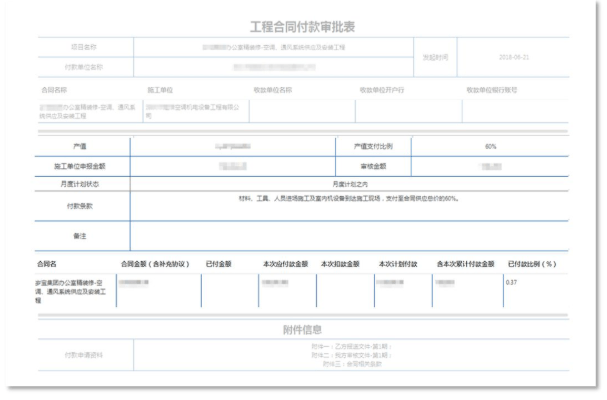
Task: Open attachment 附件二 我方审核文件-第1期
Action: coord(352,355)
